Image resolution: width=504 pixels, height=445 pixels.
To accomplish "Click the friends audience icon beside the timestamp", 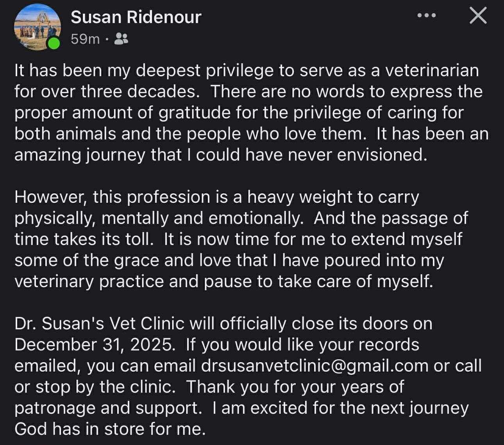I will [120, 38].
